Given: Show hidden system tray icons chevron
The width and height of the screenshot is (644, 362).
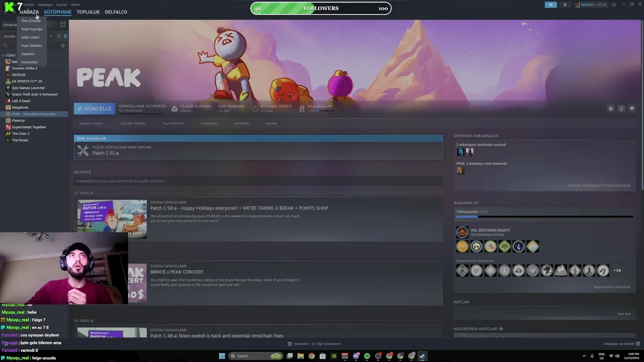Looking at the screenshot, I should [584, 356].
